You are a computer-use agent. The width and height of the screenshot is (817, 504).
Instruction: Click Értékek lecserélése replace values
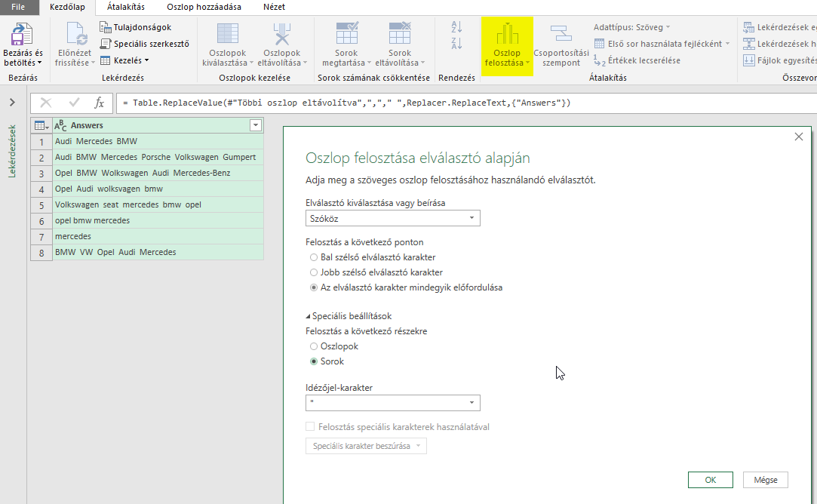637,60
